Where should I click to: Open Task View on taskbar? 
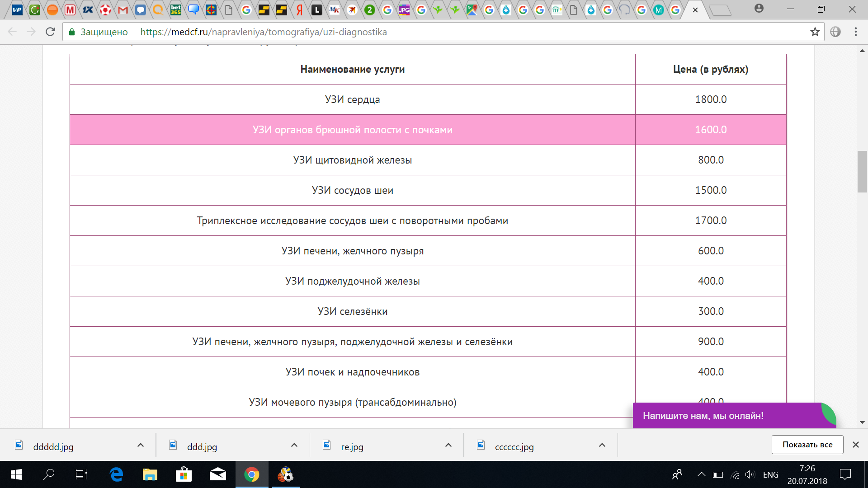(81, 474)
